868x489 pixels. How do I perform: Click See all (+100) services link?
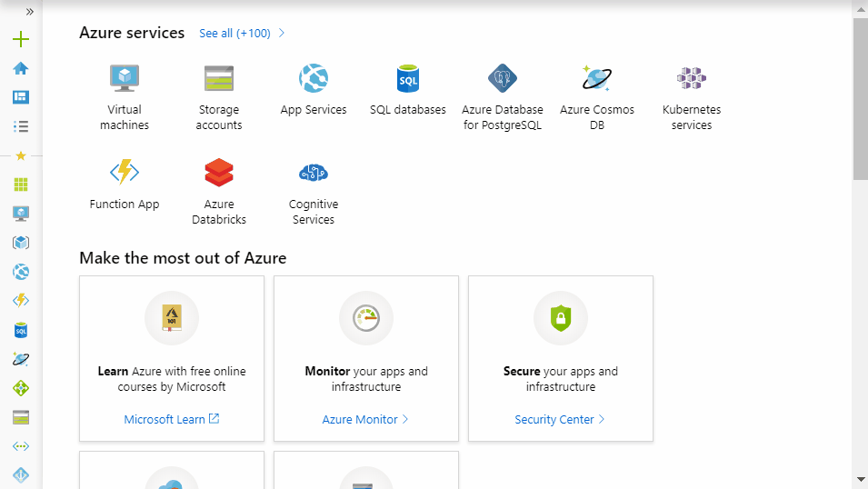(x=242, y=34)
